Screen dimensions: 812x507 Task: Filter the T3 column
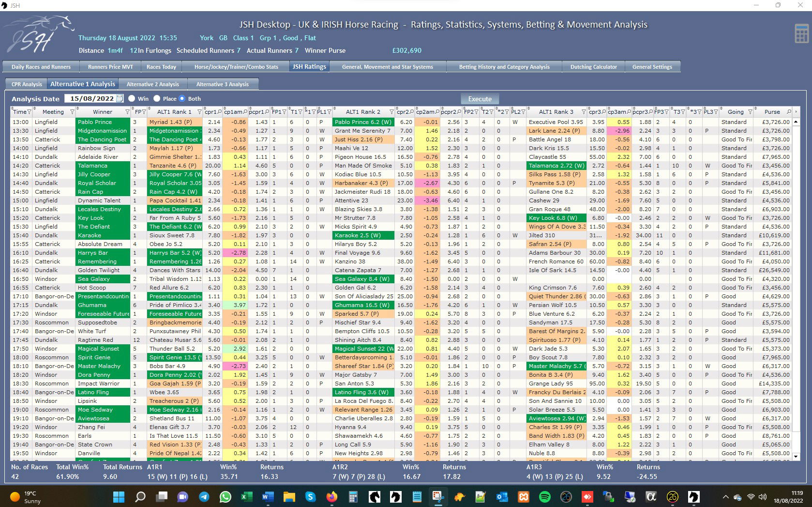coord(683,112)
